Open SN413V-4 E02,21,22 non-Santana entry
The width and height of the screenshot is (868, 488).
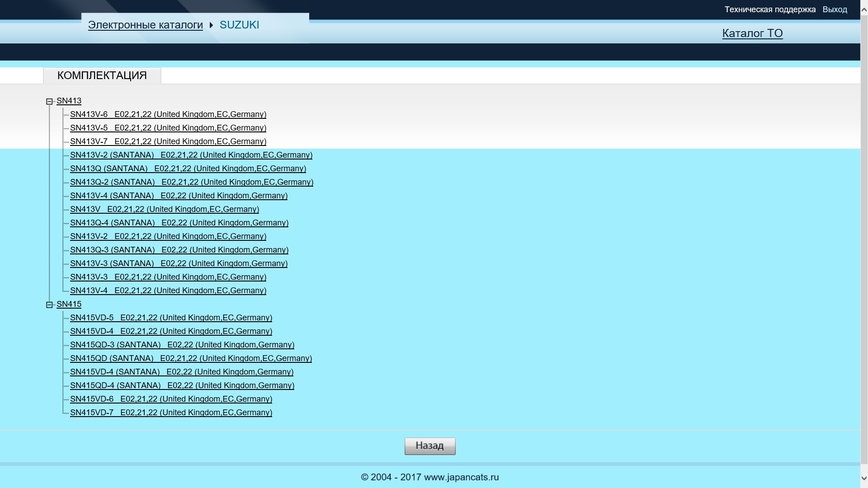[x=168, y=291]
